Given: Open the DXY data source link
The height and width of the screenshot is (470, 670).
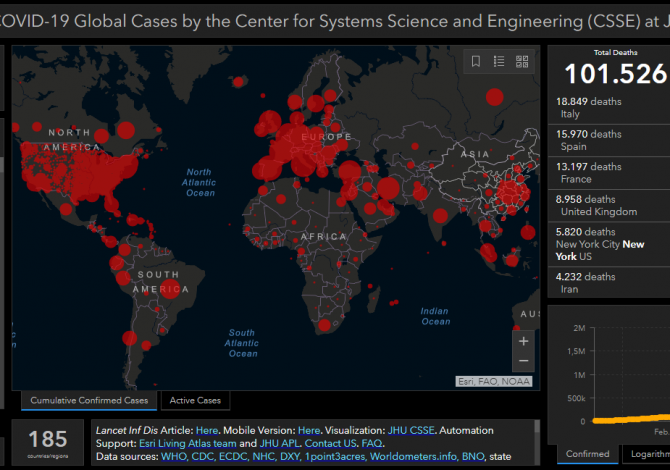Looking at the screenshot, I should coord(290,457).
